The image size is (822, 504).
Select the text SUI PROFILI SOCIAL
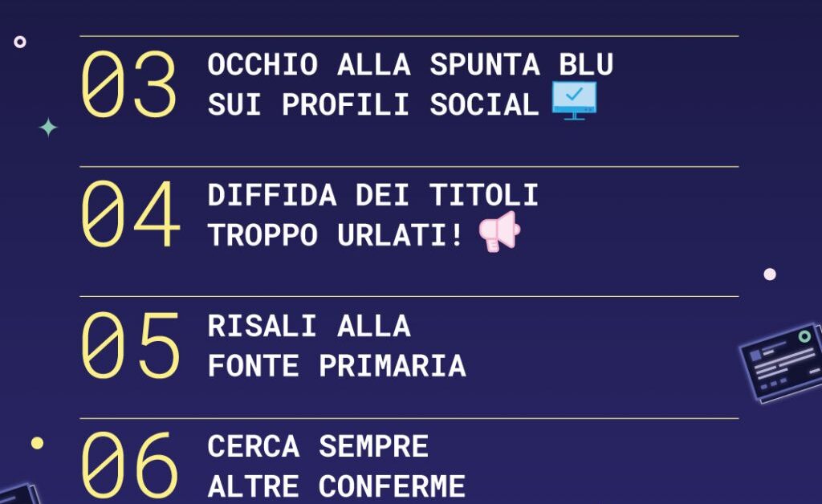pos(373,104)
